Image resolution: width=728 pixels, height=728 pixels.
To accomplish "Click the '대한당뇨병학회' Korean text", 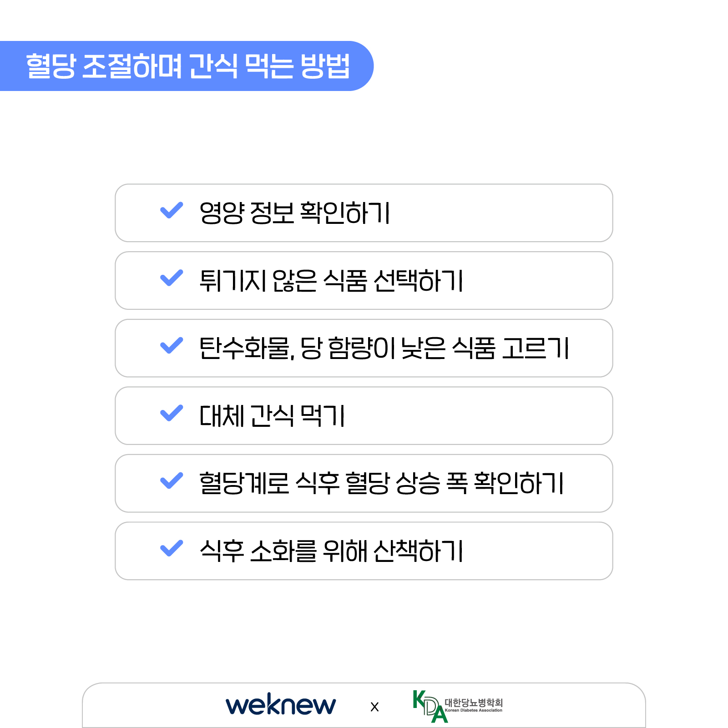I will pyautogui.click(x=474, y=703).
